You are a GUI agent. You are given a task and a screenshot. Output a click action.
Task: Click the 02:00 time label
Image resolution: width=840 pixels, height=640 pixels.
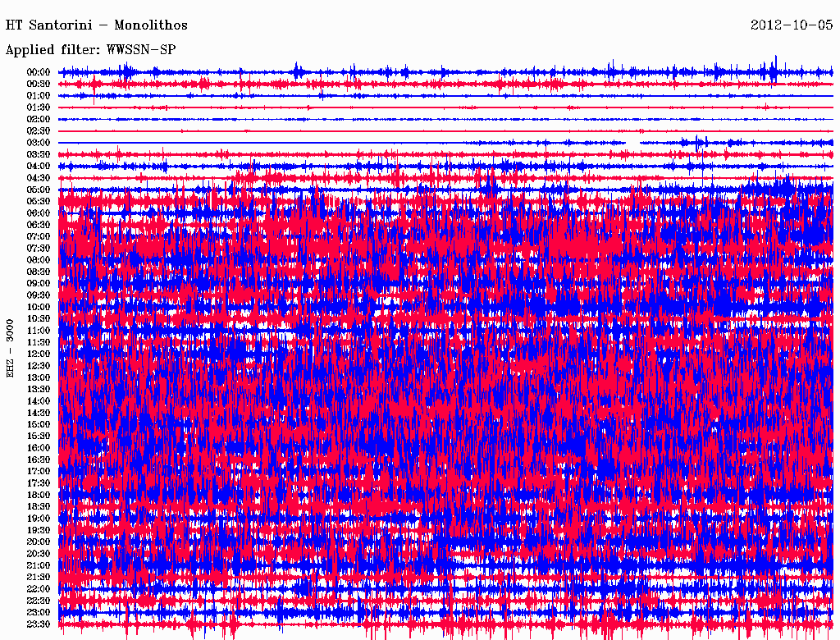click(39, 120)
